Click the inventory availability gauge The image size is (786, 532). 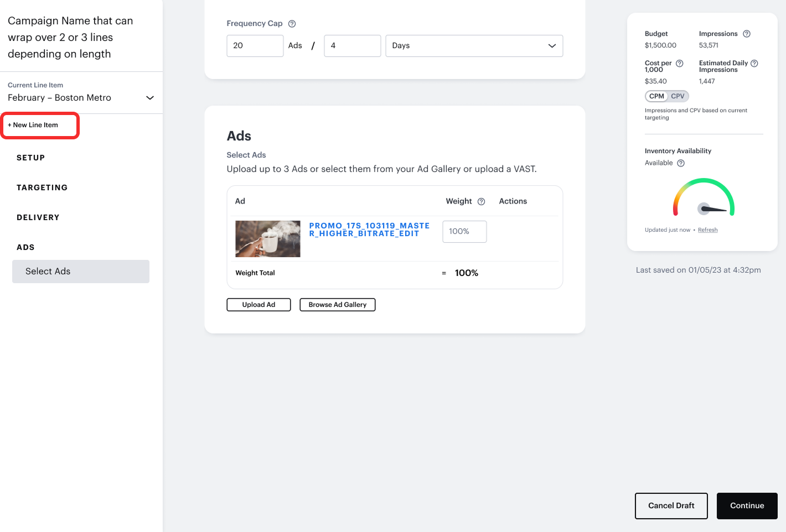click(704, 198)
